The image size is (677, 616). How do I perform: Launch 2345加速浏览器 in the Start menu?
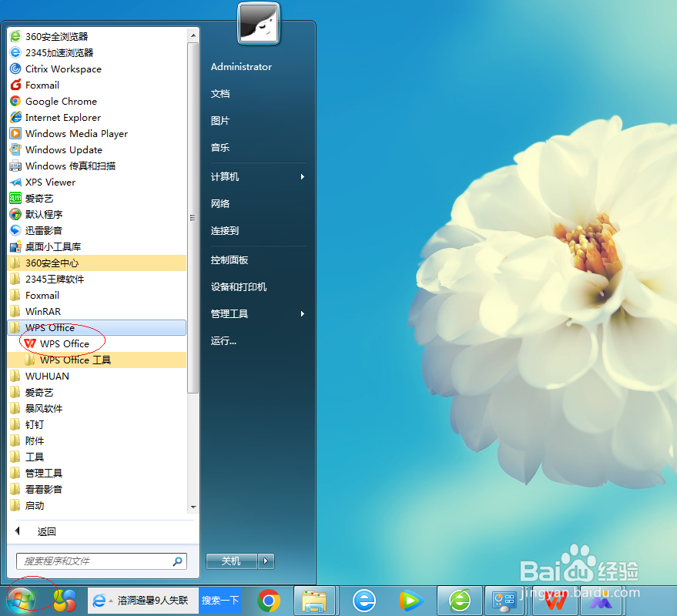(x=97, y=52)
